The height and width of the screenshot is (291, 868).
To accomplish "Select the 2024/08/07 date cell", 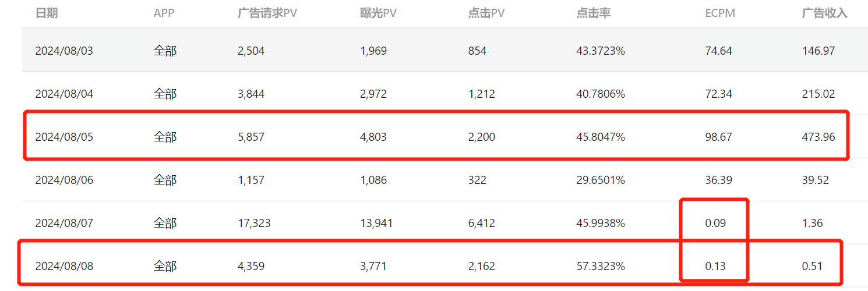I will point(64,223).
